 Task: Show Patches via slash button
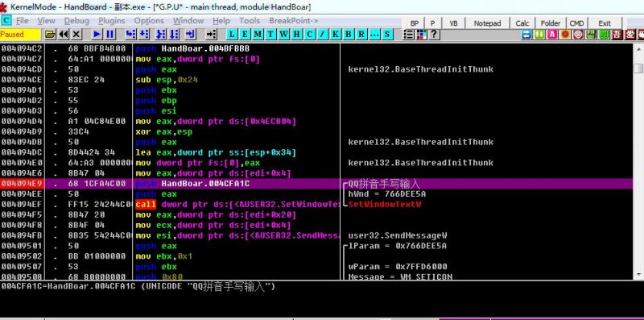pos(323,34)
